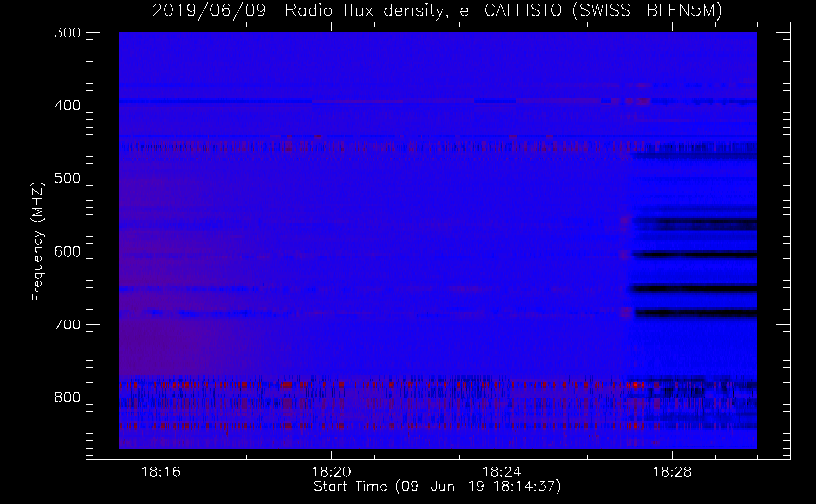Image resolution: width=816 pixels, height=504 pixels.
Task: Click the 'Start Time' x-axis label
Action: tap(437, 487)
